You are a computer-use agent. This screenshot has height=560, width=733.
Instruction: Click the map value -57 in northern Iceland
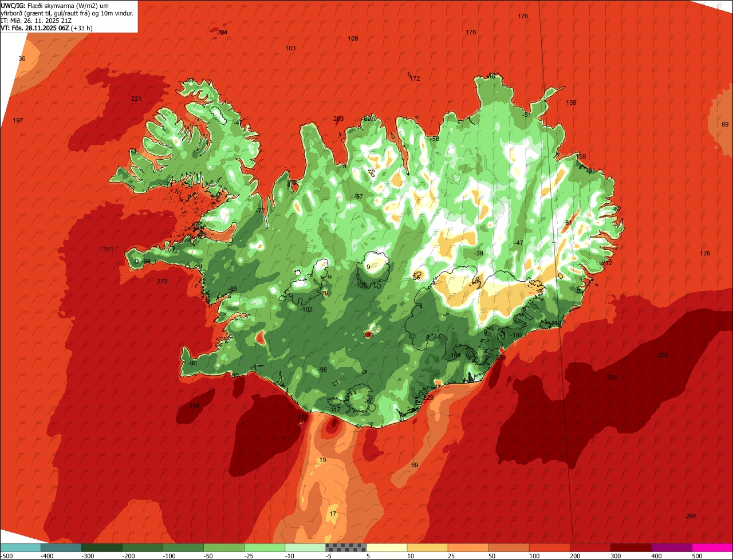tap(358, 196)
